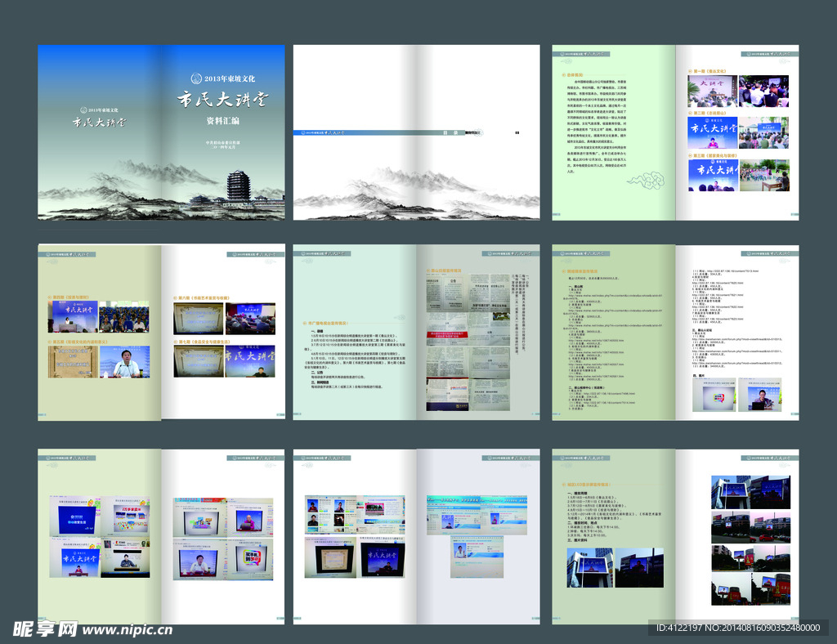Viewport: 837px width, 644px height.
Task: Click the large 市民大讲堂 calligraphy title
Action: (223, 101)
